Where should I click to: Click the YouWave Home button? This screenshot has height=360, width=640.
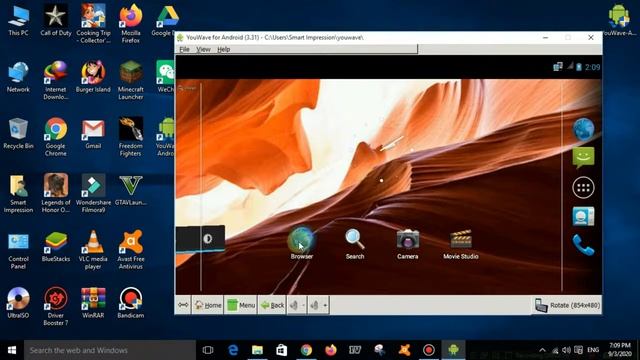tap(207, 305)
